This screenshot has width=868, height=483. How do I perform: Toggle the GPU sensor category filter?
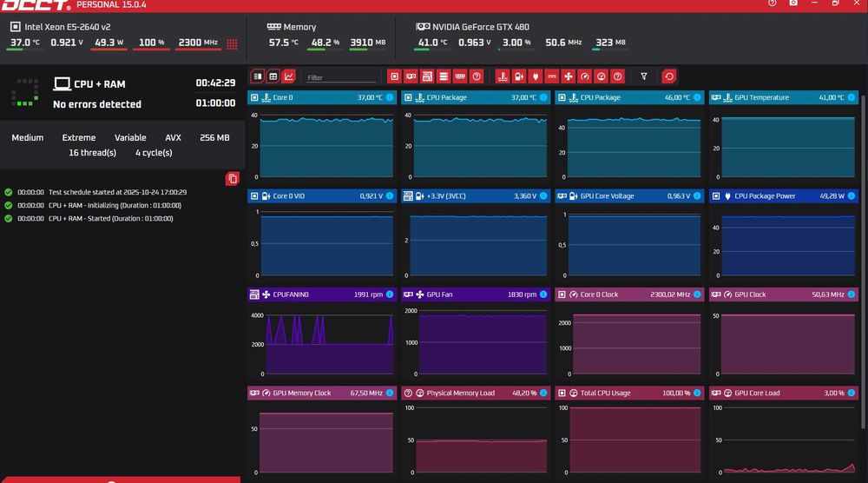point(411,76)
